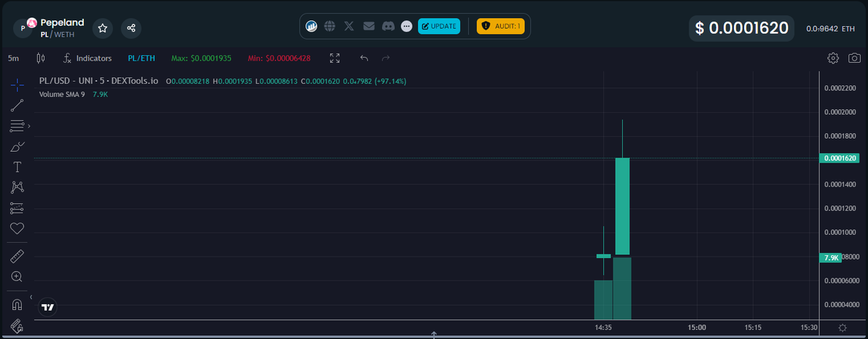Image resolution: width=868 pixels, height=339 pixels.
Task: Click the tall green candlestick body
Action: pyautogui.click(x=622, y=206)
